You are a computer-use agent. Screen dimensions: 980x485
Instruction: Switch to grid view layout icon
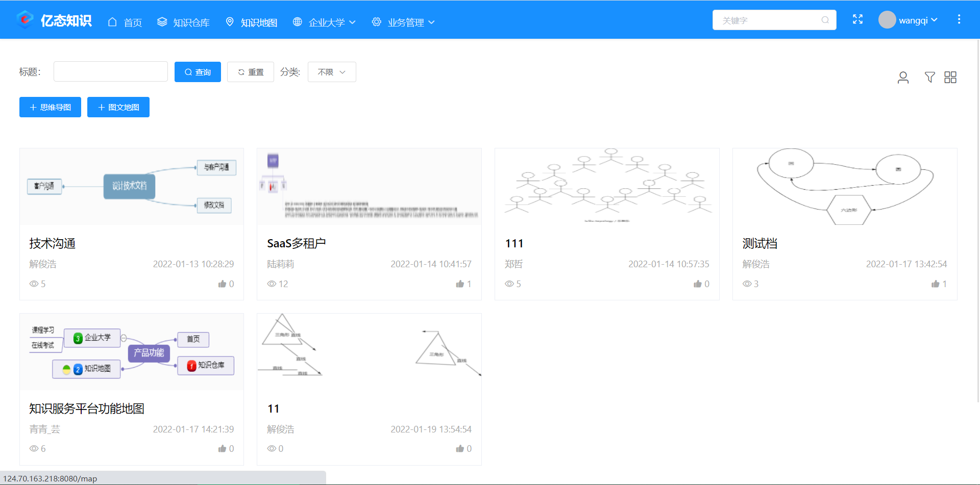950,77
